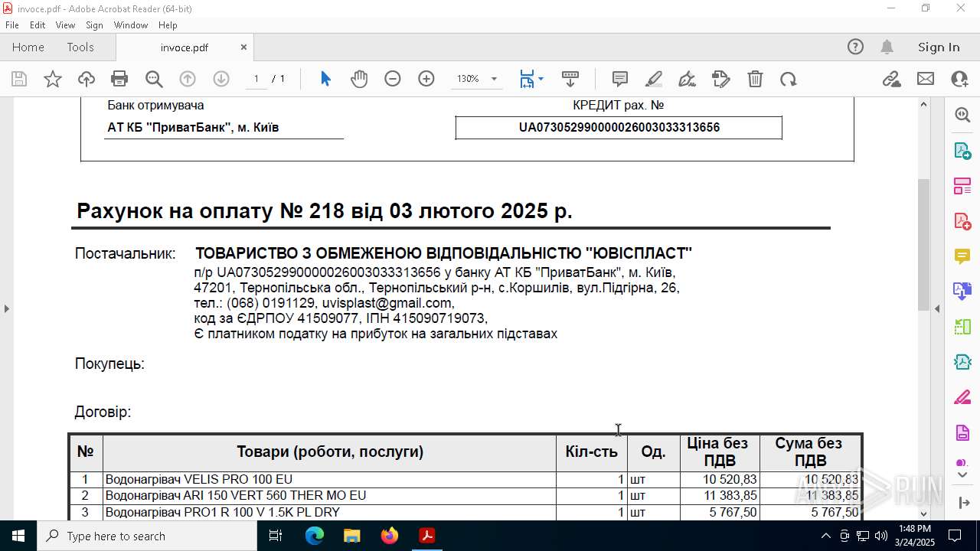Edit the current page number field

click(x=256, y=79)
